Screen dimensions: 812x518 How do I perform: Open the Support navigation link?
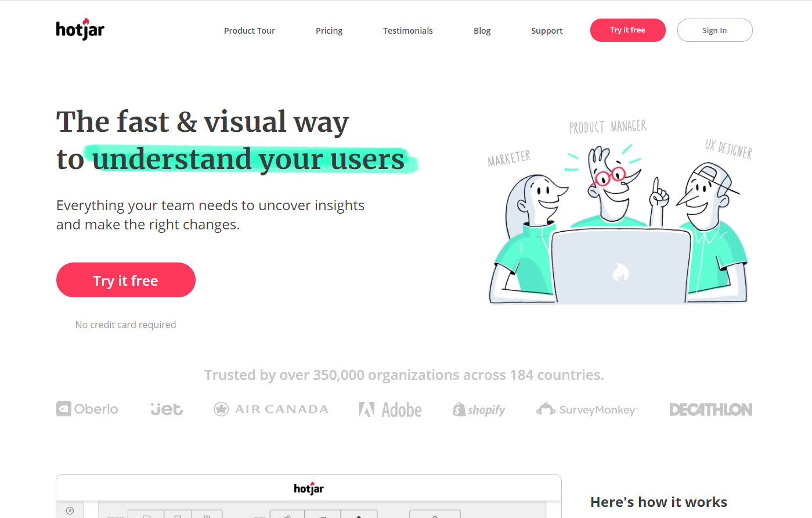[547, 31]
